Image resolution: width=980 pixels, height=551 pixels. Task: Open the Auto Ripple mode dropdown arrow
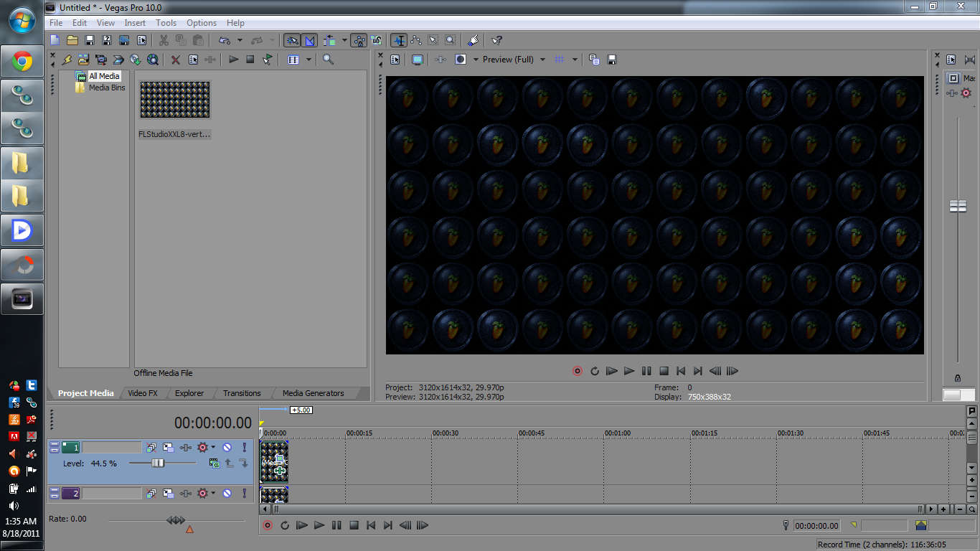pos(344,40)
